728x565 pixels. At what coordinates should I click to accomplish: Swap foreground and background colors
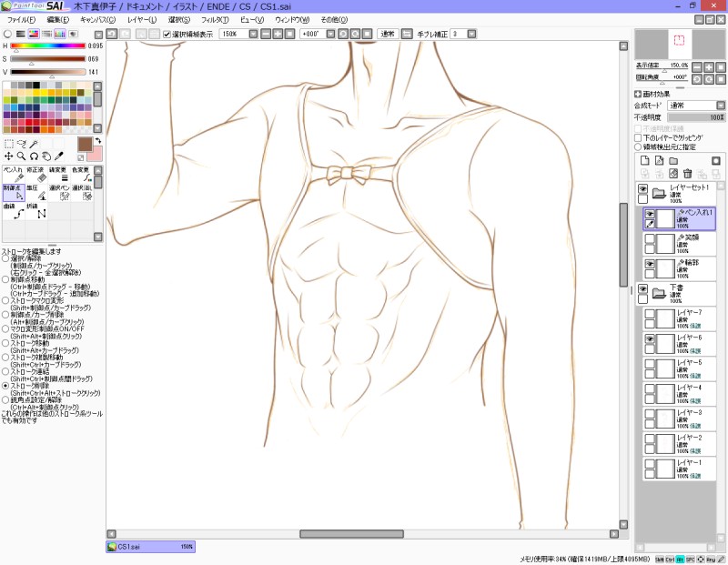click(x=98, y=141)
